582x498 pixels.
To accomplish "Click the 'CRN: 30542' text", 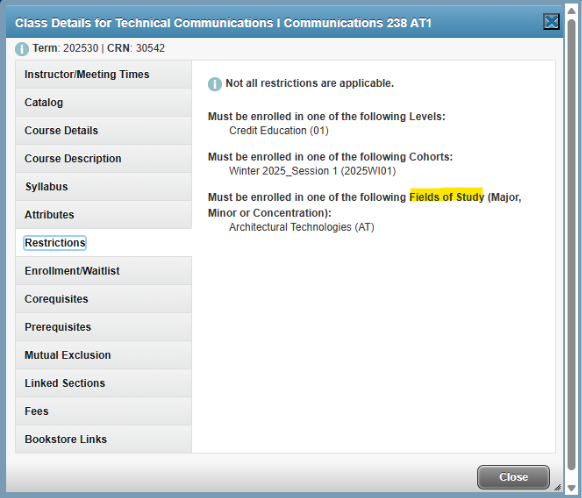I will (136, 49).
